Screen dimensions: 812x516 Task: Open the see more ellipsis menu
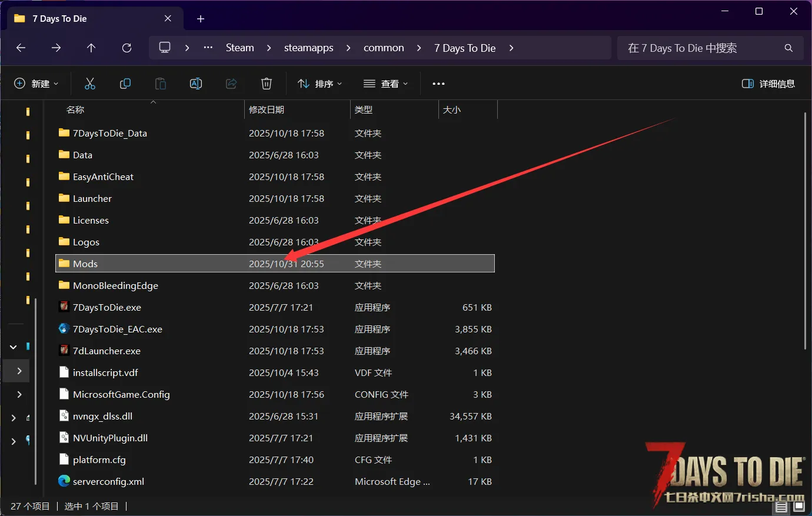coord(438,84)
